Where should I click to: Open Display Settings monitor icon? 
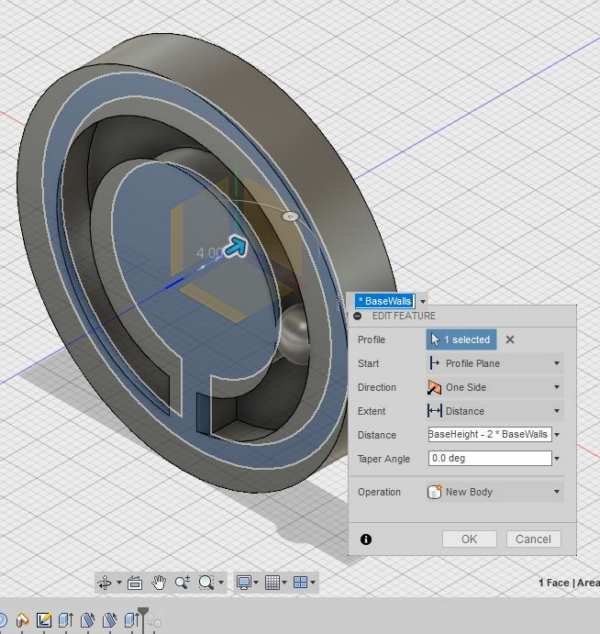click(x=244, y=583)
